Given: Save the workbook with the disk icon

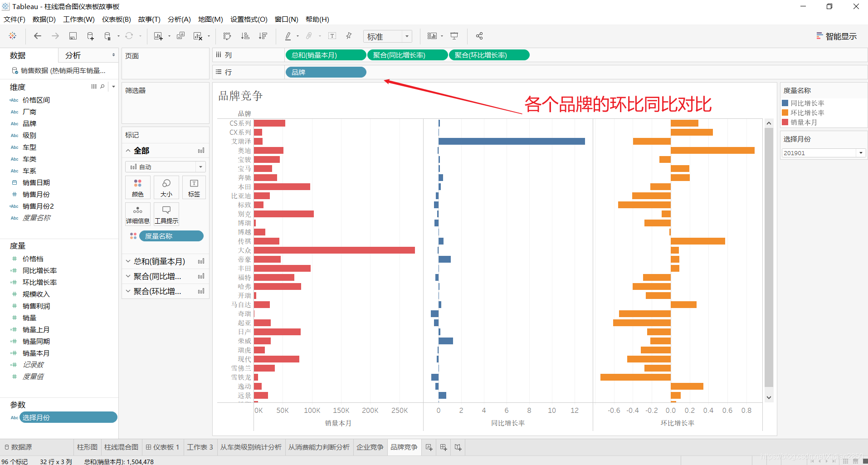Looking at the screenshot, I should (73, 36).
